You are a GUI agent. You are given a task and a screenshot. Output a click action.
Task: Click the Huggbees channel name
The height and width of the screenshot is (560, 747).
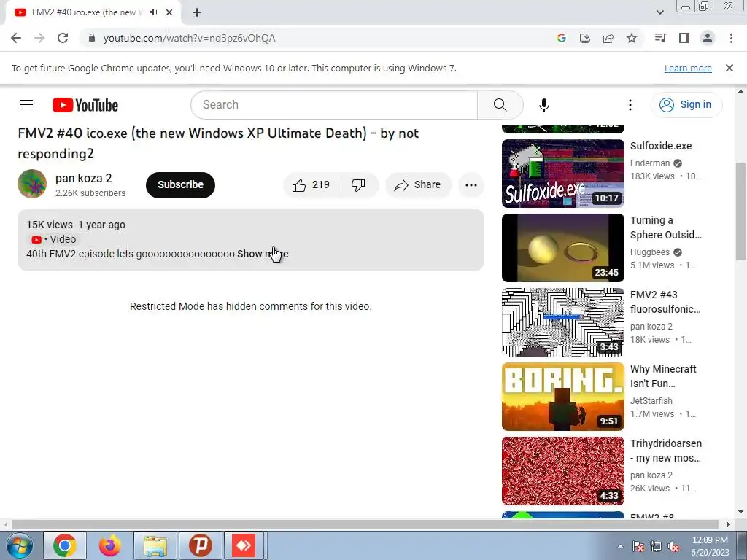(649, 252)
